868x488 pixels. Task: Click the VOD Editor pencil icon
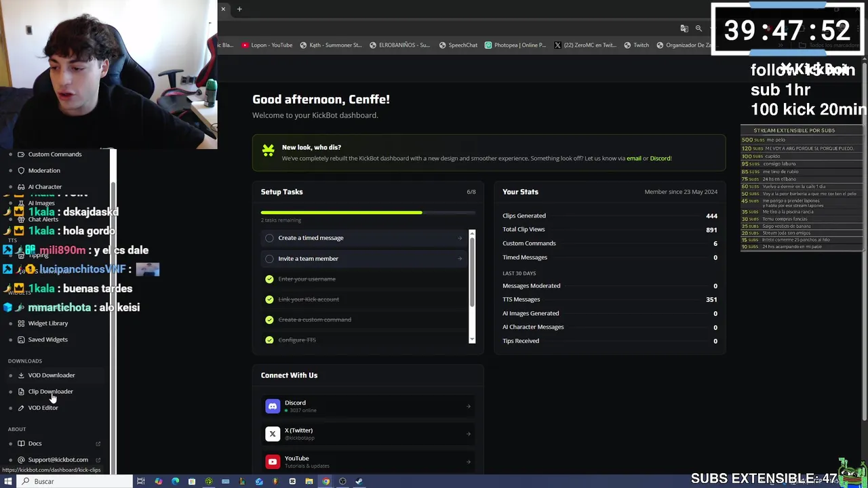21,407
